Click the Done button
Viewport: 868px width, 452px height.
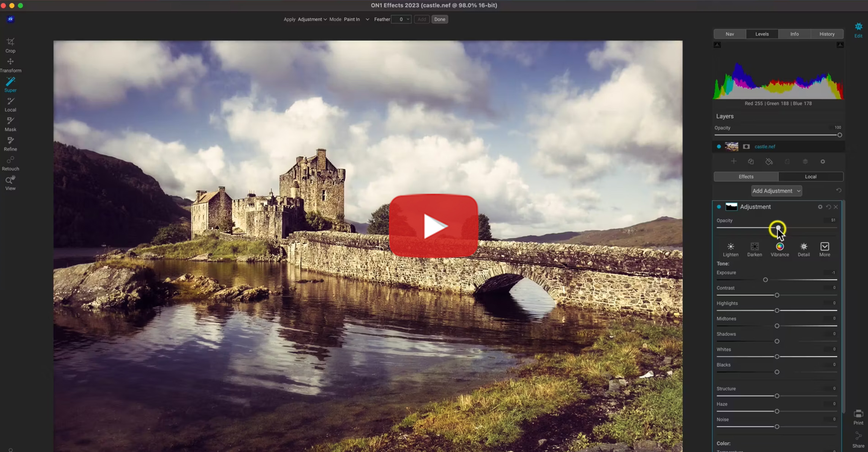coord(440,19)
